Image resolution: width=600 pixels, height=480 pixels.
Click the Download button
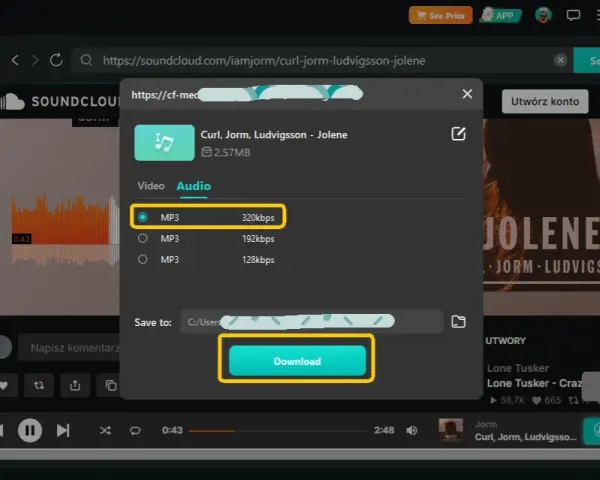coord(297,361)
